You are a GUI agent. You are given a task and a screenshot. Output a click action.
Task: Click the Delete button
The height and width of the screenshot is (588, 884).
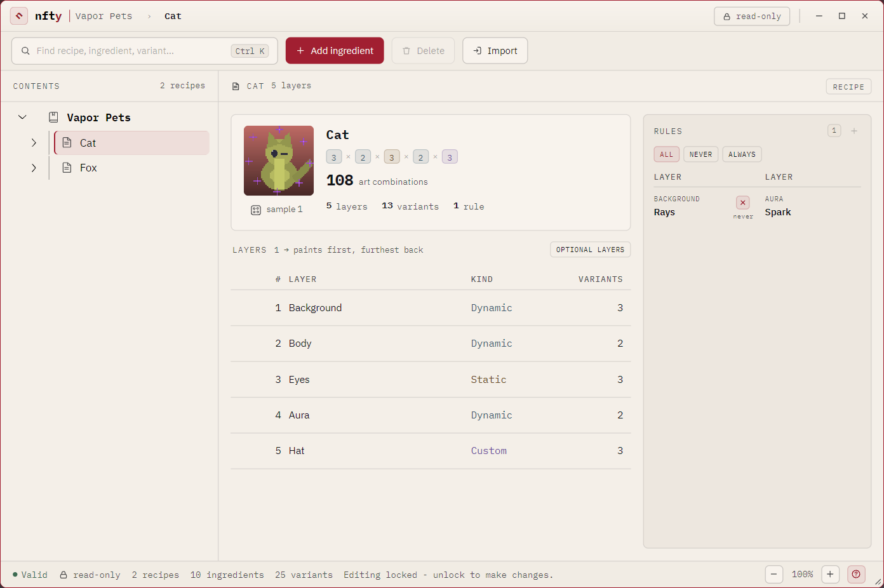point(423,51)
